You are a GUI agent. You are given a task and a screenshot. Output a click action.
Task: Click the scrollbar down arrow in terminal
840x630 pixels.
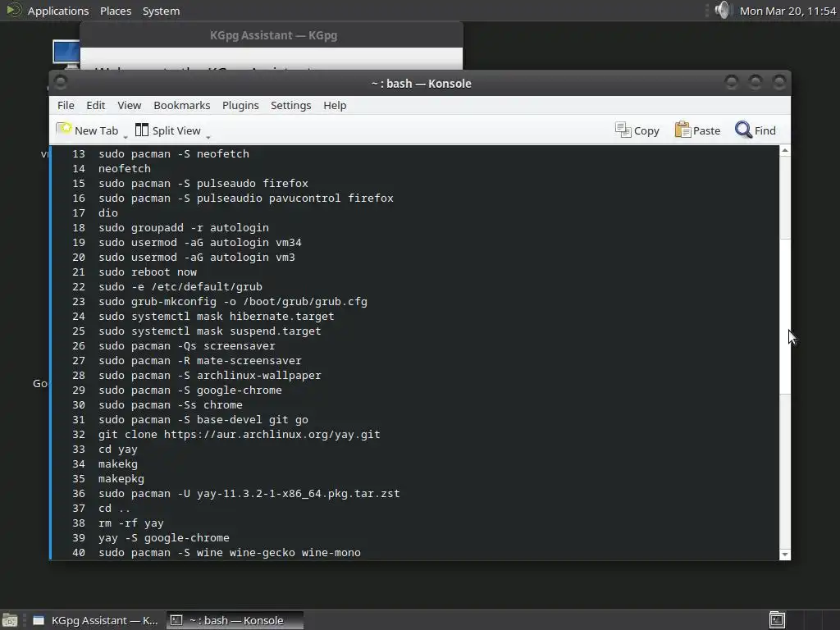tap(785, 555)
